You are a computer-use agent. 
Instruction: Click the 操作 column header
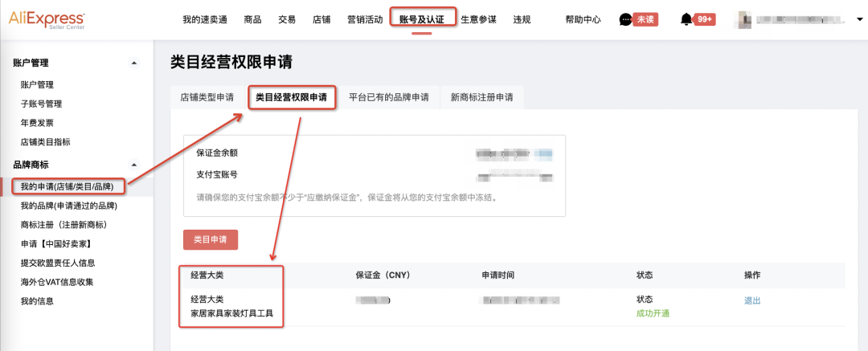(752, 275)
